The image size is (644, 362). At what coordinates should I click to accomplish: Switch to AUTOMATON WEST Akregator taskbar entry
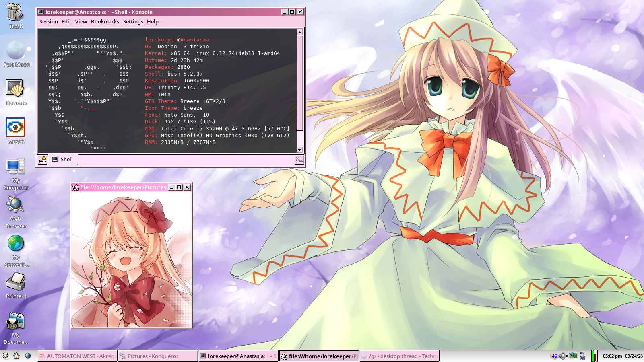[x=77, y=356]
